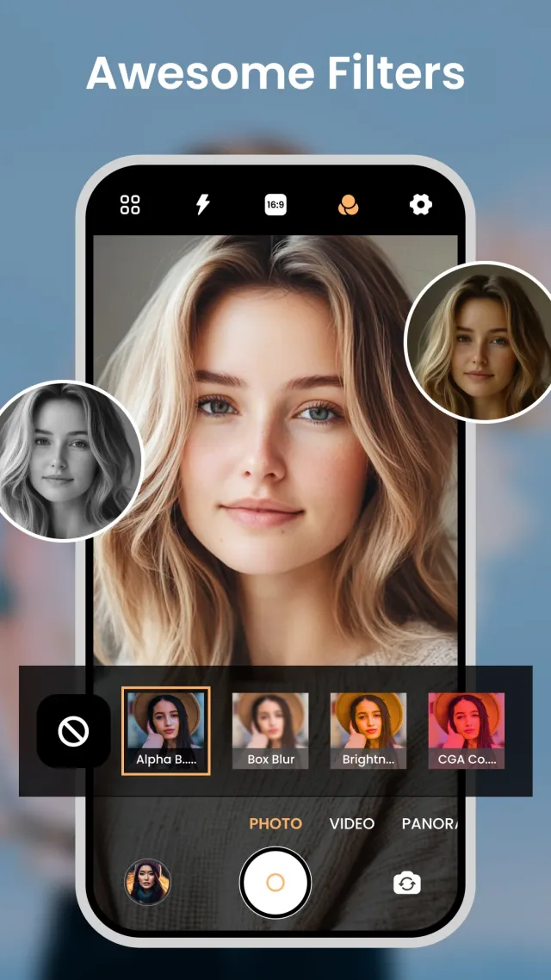Select the warm-tone circle preview

[479, 342]
